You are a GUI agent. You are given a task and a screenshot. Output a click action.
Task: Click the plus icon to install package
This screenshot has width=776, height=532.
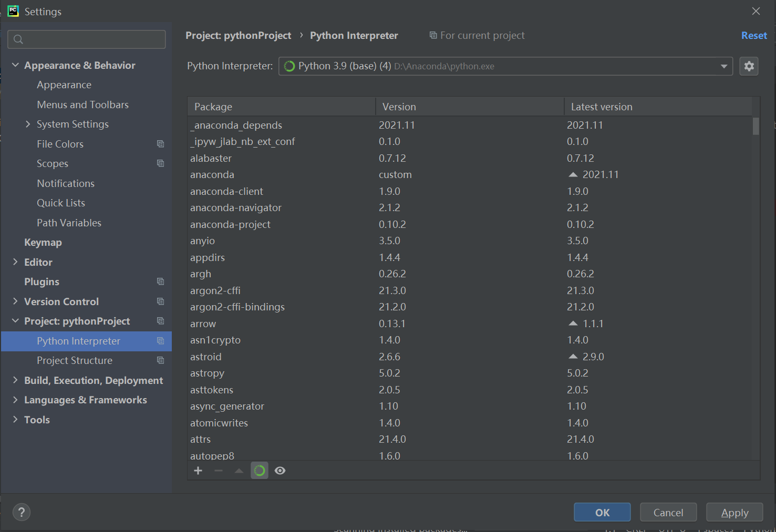pos(198,471)
